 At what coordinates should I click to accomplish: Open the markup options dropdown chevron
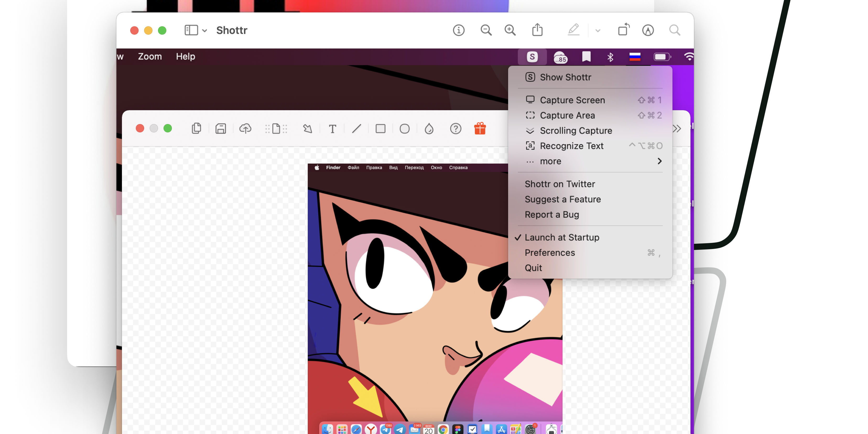click(x=598, y=31)
